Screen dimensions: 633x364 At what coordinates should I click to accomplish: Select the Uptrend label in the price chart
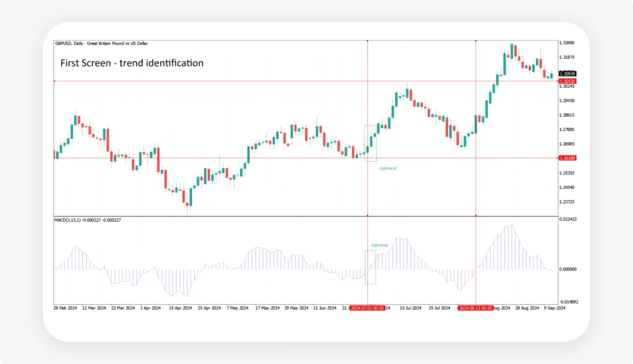point(388,168)
